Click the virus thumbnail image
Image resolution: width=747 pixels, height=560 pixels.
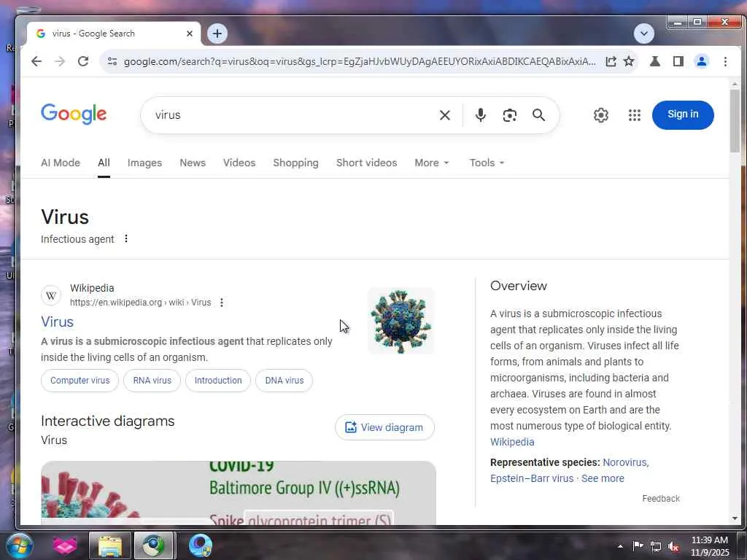point(400,321)
